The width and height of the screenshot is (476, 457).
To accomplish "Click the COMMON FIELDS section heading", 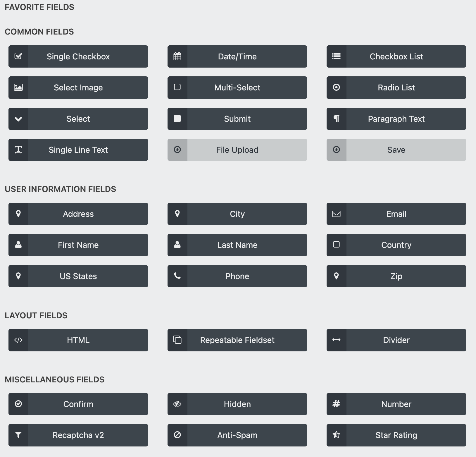I will click(x=39, y=32).
